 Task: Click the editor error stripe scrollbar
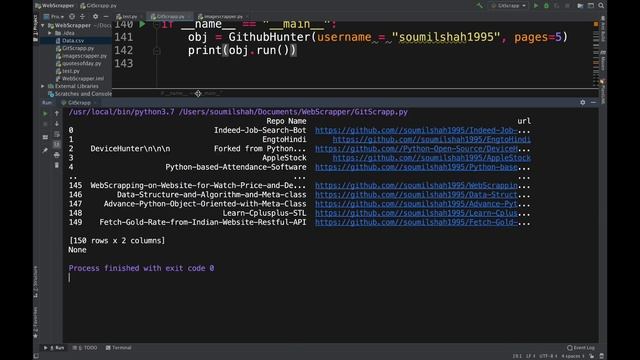pos(596,53)
